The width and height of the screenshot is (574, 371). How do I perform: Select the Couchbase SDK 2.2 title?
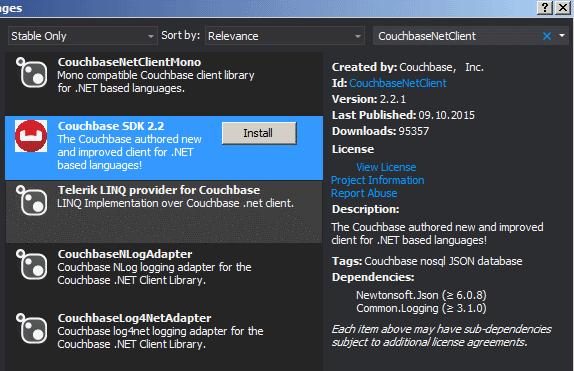111,126
